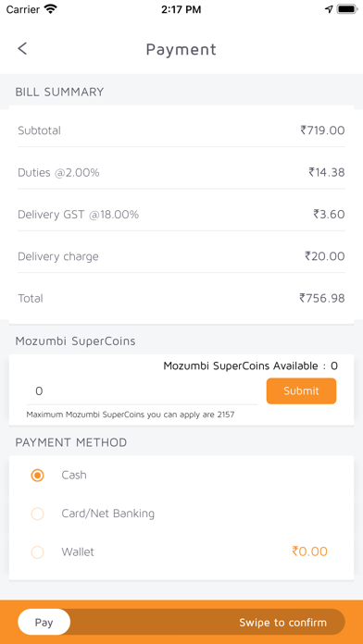Screen dimensions: 363x644
Task: Tap the Swipe to confirm bar
Action: coord(181,622)
